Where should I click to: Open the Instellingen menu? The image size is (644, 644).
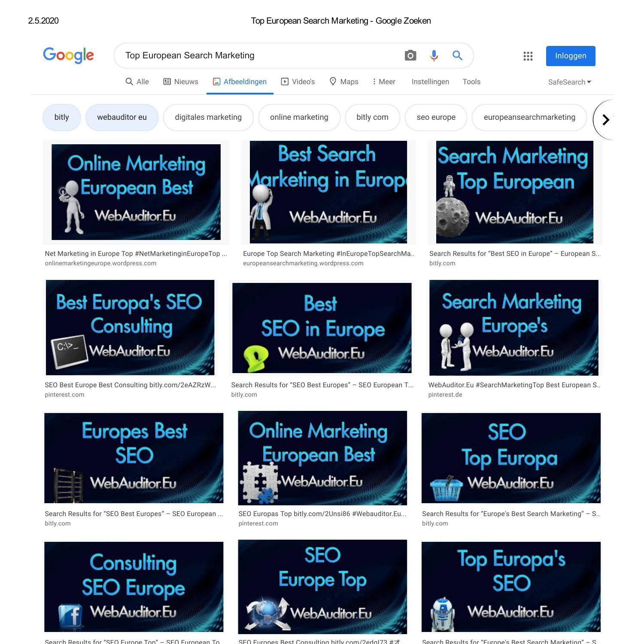point(430,82)
